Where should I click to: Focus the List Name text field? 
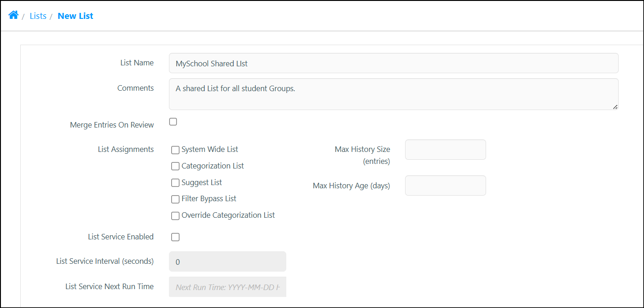point(394,63)
